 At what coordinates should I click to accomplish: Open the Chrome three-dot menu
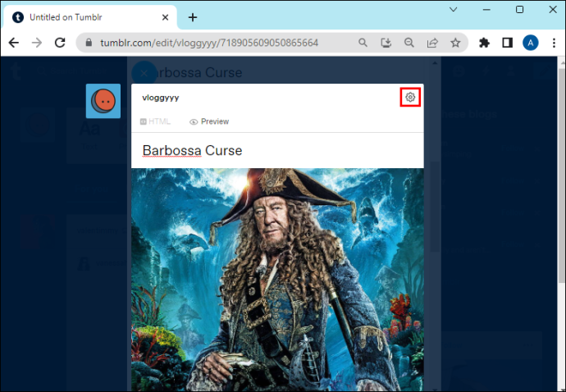554,43
